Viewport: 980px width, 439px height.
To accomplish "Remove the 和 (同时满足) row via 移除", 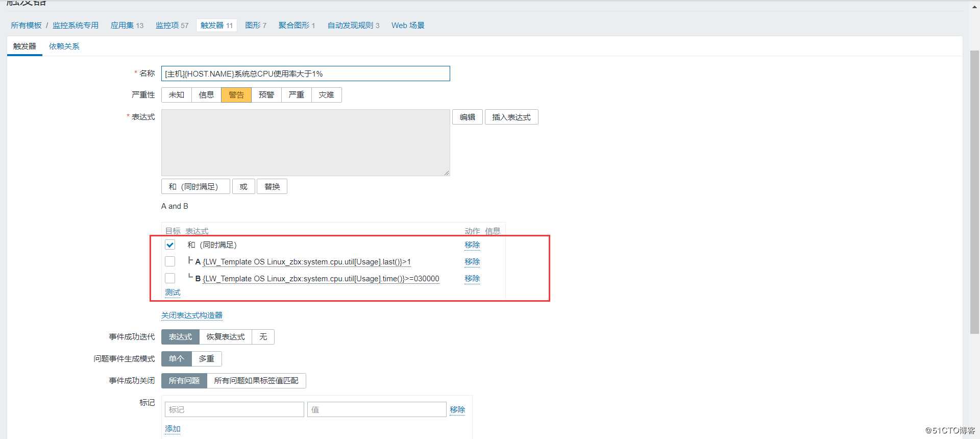I will tap(472, 245).
